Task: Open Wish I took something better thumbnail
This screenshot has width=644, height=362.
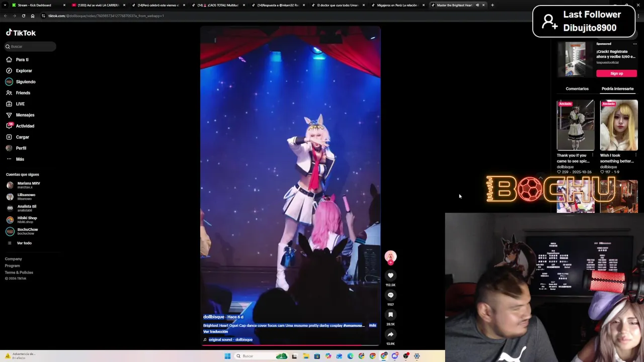Action: (x=619, y=125)
